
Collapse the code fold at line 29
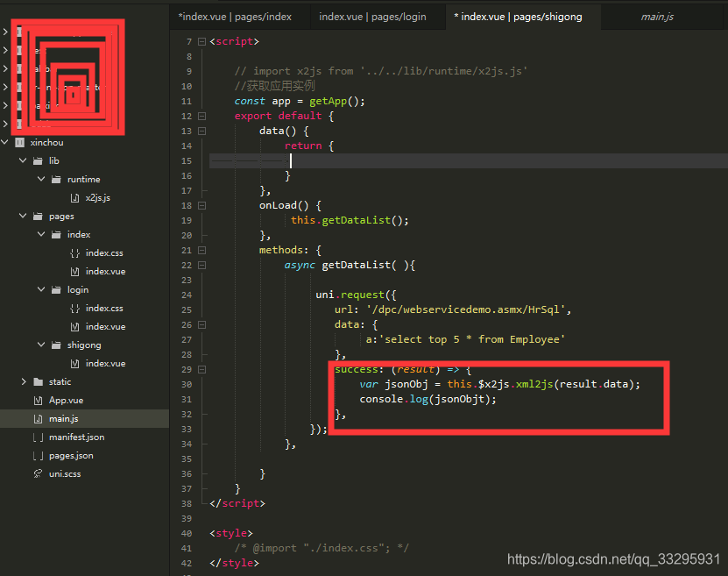201,369
